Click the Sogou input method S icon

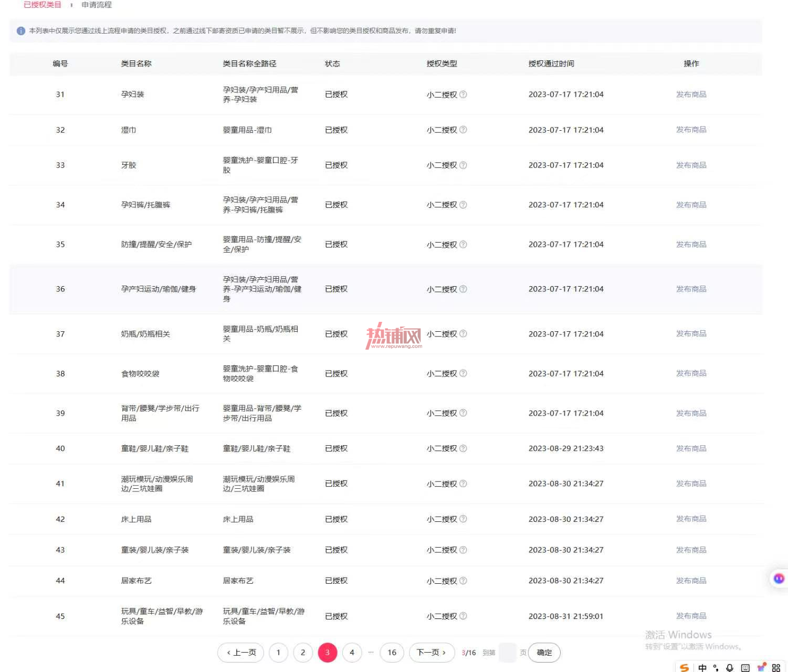(x=684, y=667)
